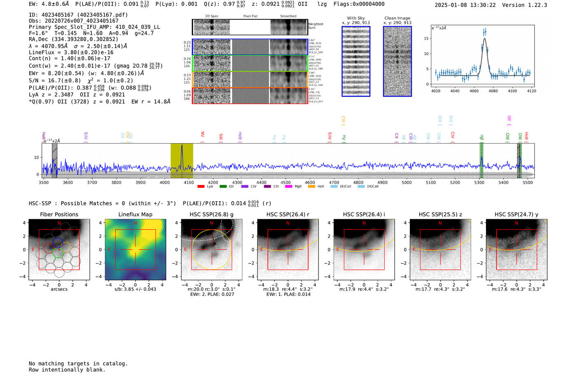Select the With Sky cutout image
This screenshot has width=576, height=392.
(x=356, y=61)
